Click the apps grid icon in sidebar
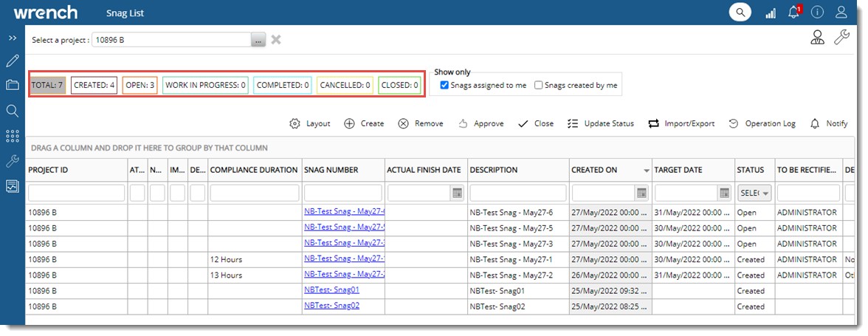This screenshot has height=336, width=868. (12, 136)
